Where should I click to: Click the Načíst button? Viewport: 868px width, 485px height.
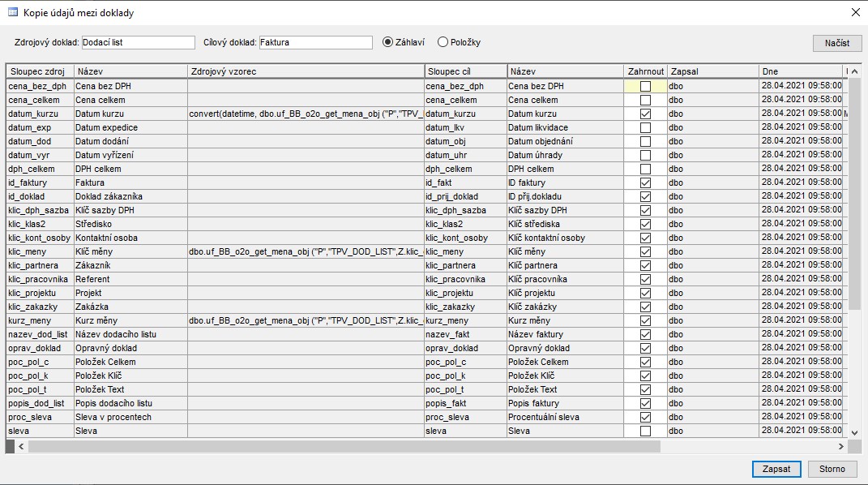pos(837,43)
